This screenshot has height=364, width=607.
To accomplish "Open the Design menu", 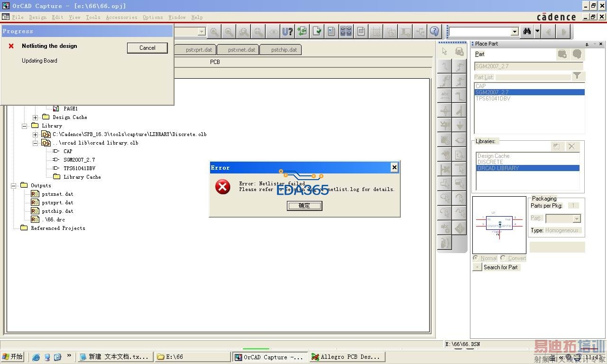I will pyautogui.click(x=37, y=17).
